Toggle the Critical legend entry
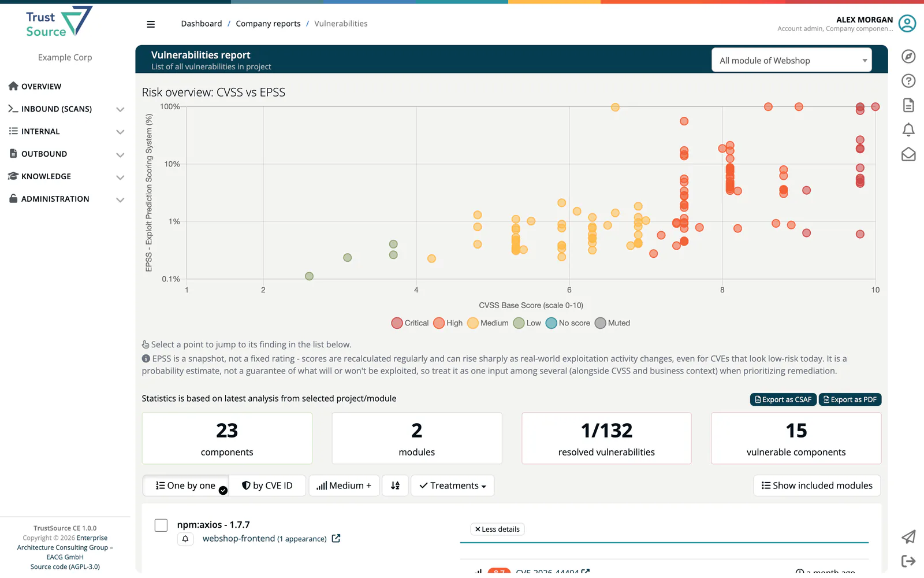 click(x=410, y=323)
